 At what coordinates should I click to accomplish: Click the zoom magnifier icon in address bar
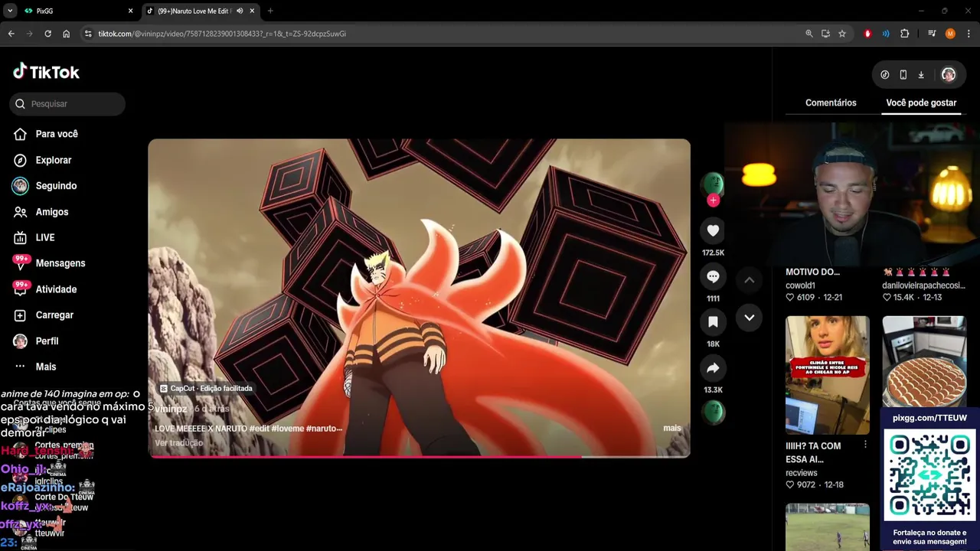[808, 34]
